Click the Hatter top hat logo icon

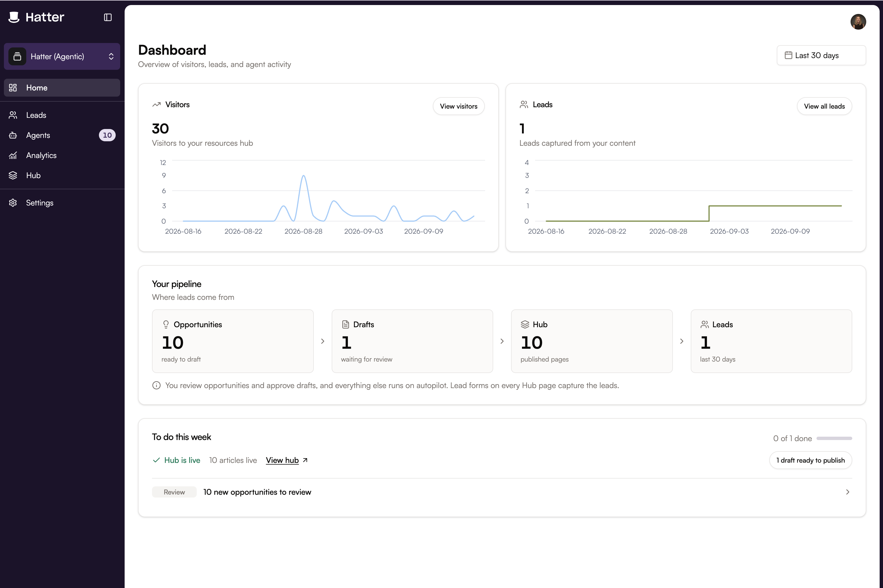point(14,17)
